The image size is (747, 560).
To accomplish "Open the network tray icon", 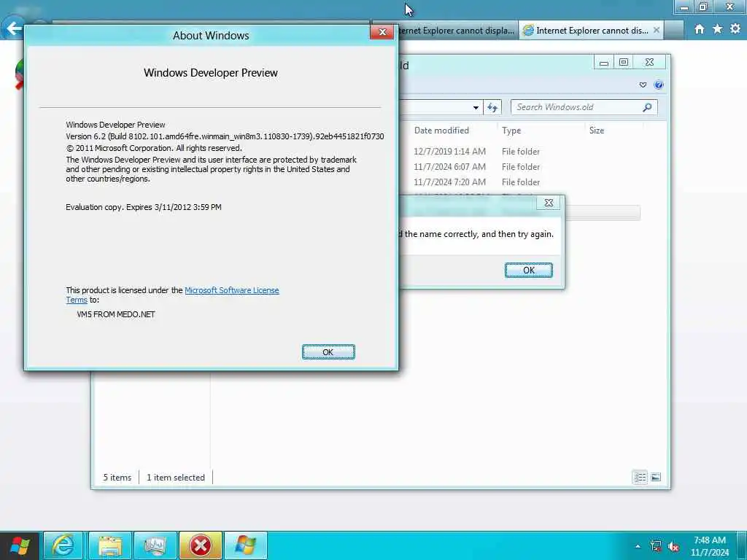I will 656,546.
